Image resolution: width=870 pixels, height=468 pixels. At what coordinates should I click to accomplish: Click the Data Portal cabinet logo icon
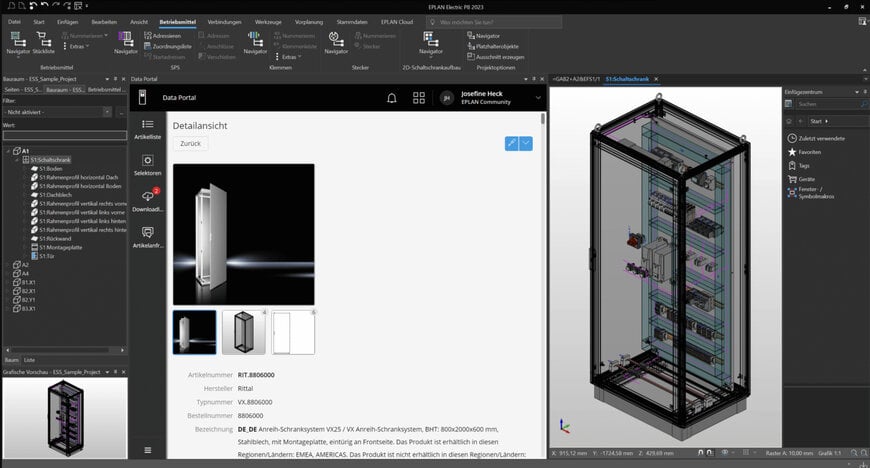[x=142, y=97]
